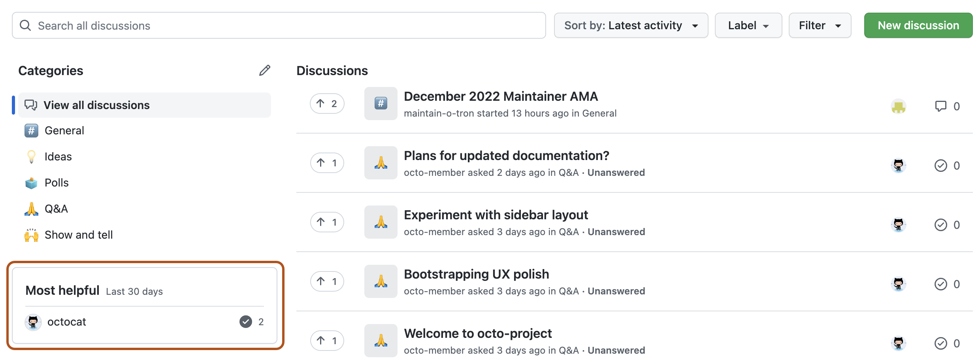Click the Ideas lightbulb icon
This screenshot has width=980, height=358.
[31, 156]
